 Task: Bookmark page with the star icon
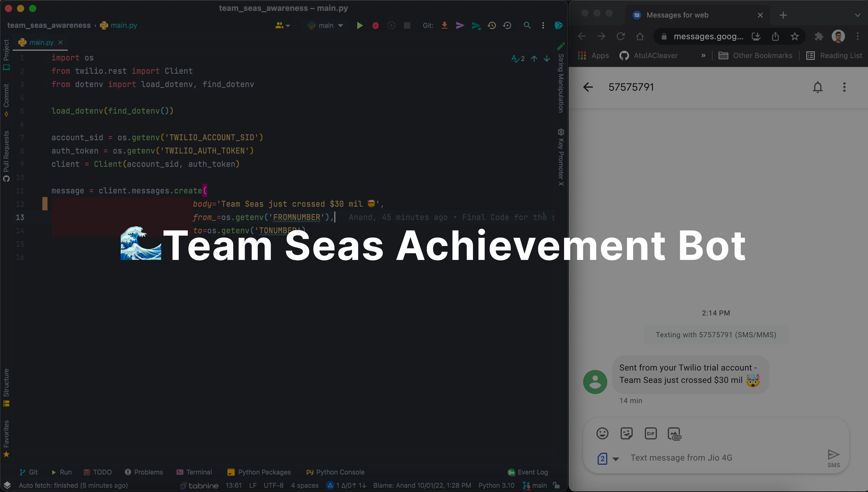click(794, 36)
